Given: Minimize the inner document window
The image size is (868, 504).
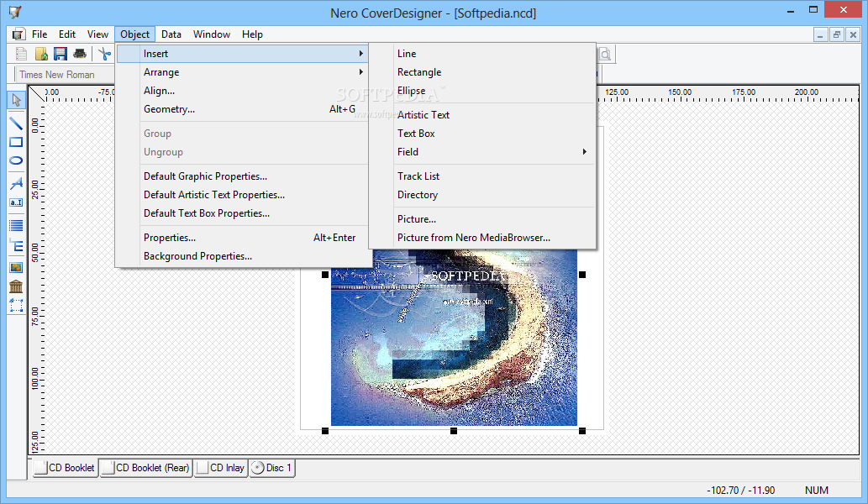Looking at the screenshot, I should (820, 34).
